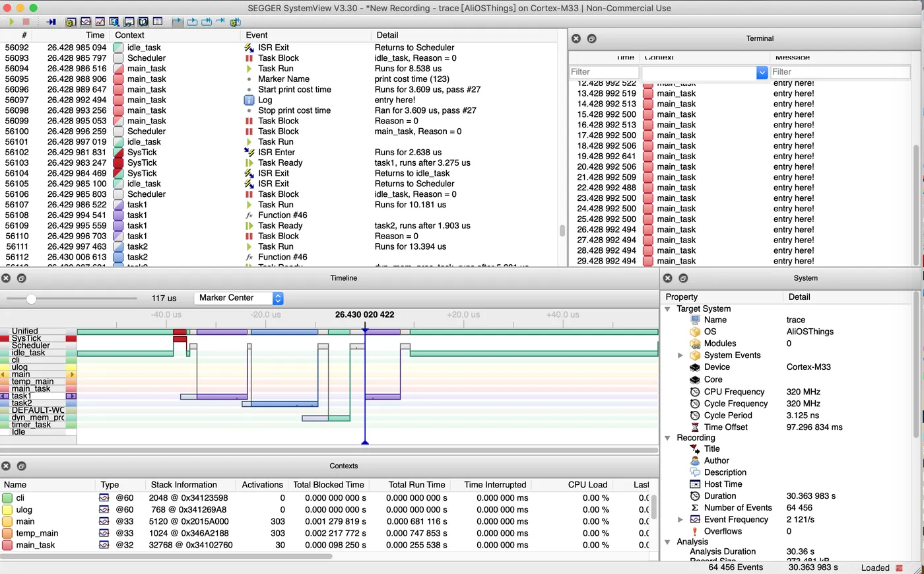Close the Contexts panel
The width and height of the screenshot is (924, 574).
[6, 466]
